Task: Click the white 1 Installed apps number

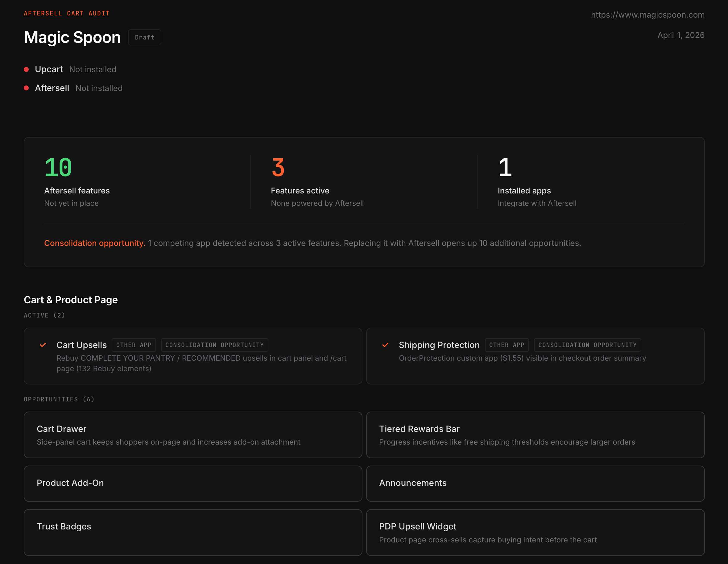Action: pos(505,167)
